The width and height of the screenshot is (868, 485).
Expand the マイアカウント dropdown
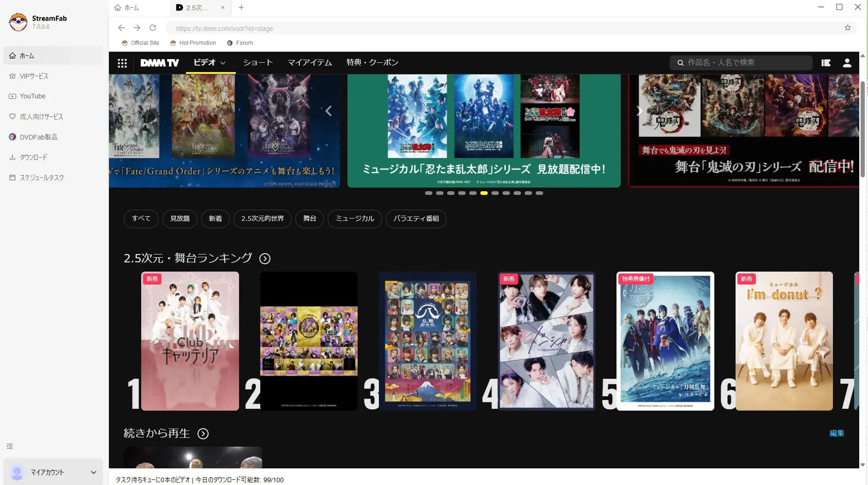pyautogui.click(x=94, y=472)
